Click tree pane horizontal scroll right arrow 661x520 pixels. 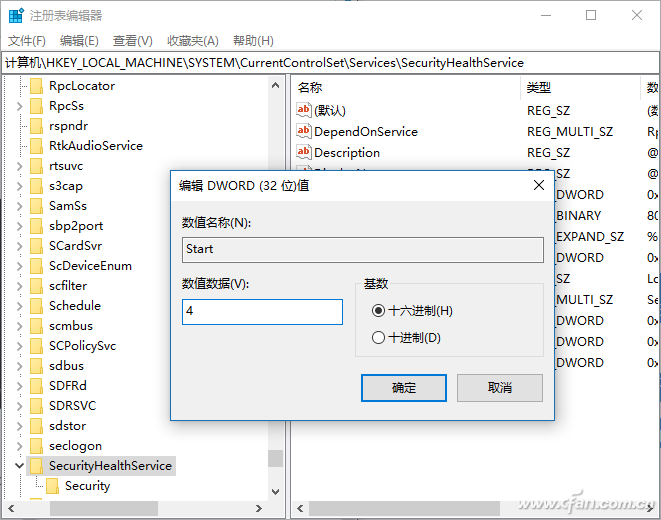point(259,509)
